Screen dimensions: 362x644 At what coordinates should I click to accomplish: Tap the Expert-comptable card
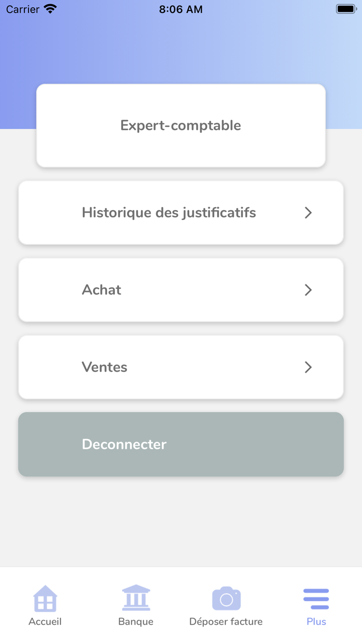pos(181,126)
